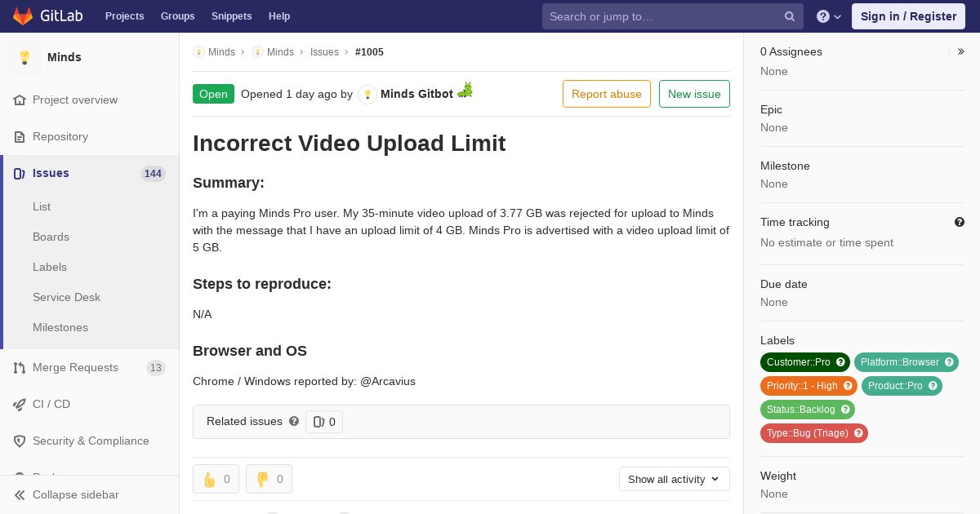Open Repository section

pyautogui.click(x=60, y=136)
